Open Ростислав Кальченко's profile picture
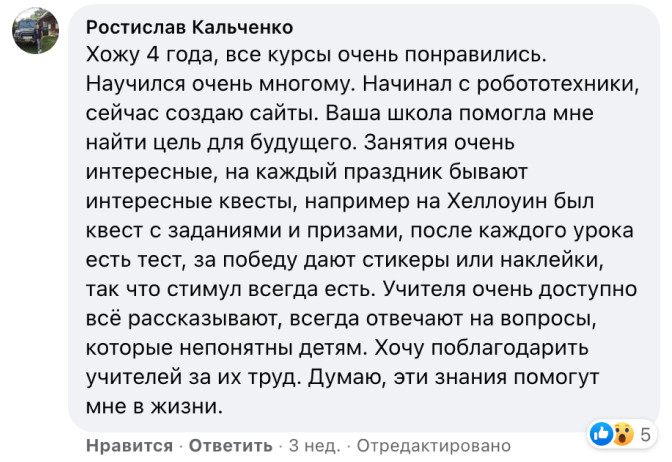 (x=36, y=30)
